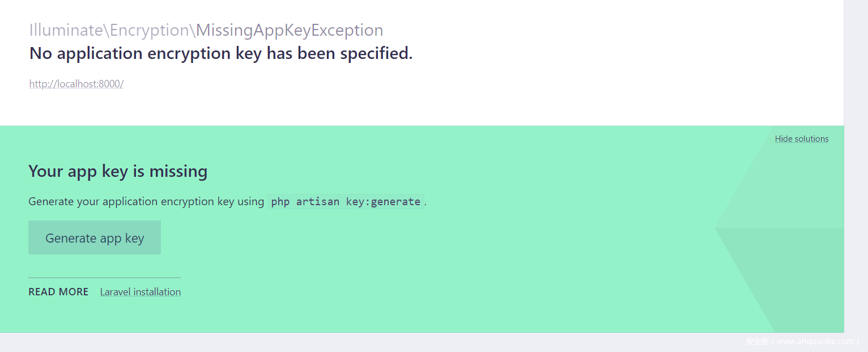Hide the solutions panel
868x352 pixels.
point(801,139)
